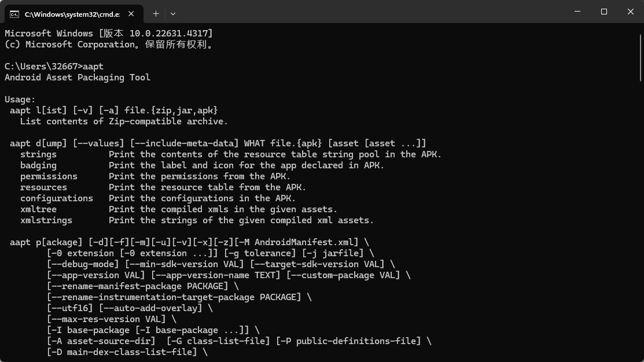Image resolution: width=644 pixels, height=362 pixels.
Task: Click the 'badging' subcommand word
Action: [x=38, y=165]
